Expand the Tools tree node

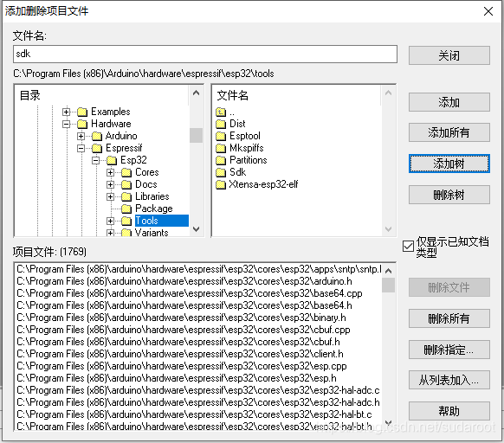tap(110, 221)
